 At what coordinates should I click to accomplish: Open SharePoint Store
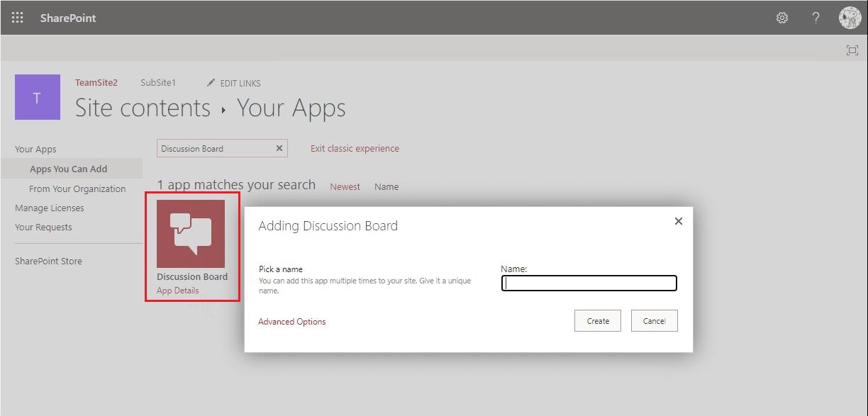coord(48,261)
